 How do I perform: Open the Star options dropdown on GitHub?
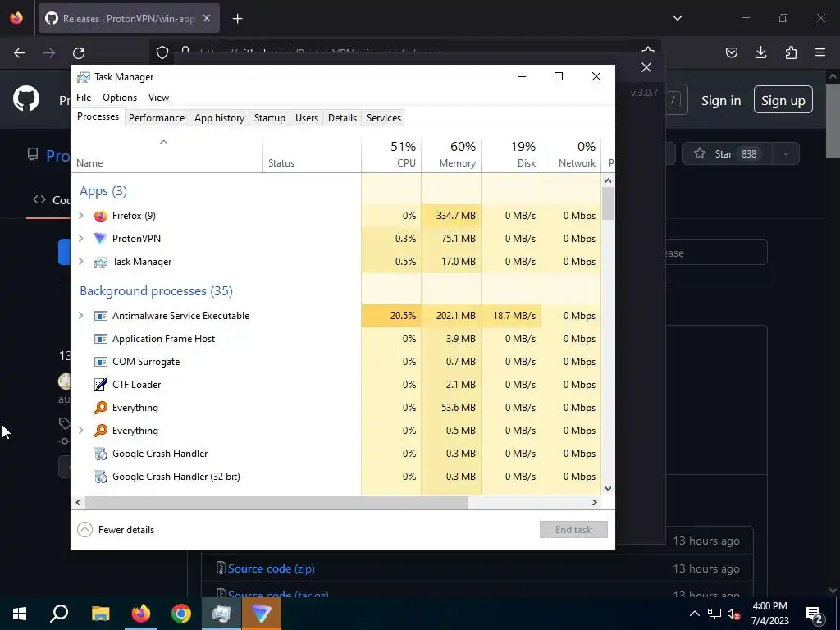coord(785,153)
